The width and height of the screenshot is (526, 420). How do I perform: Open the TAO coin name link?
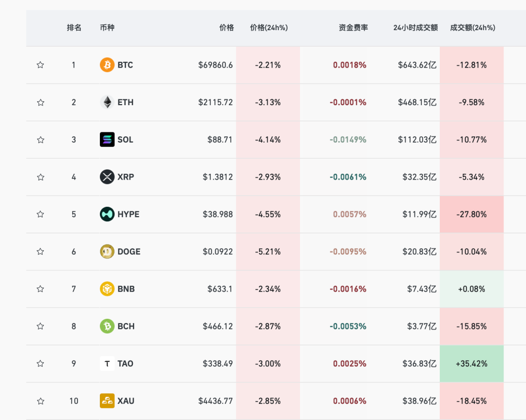(x=125, y=364)
